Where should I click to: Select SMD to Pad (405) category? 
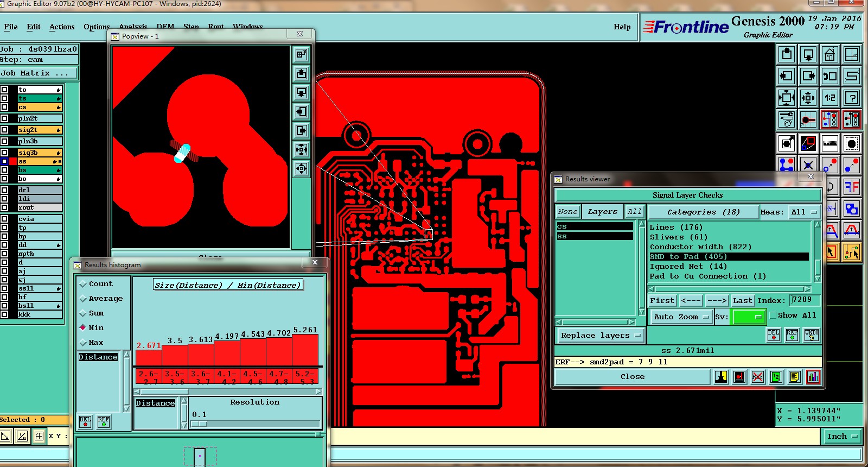coord(729,257)
